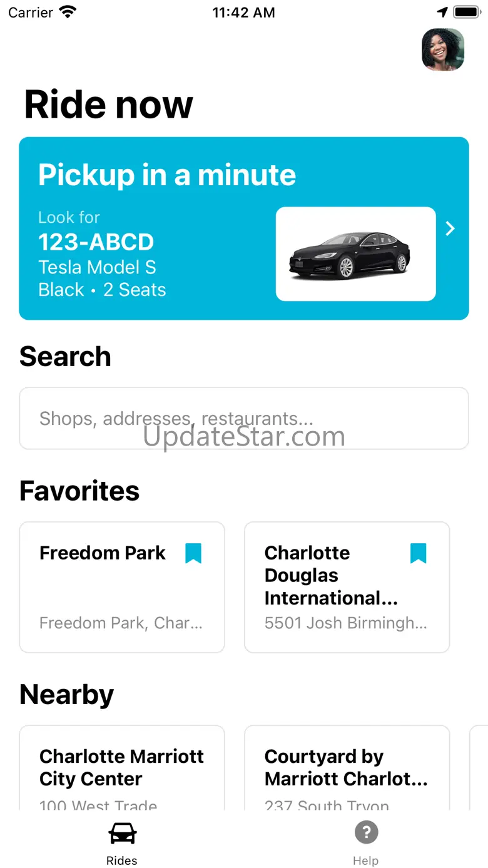Screen dimensions: 488x868
Task: Switch to the Rides tab label
Action: tap(122, 860)
